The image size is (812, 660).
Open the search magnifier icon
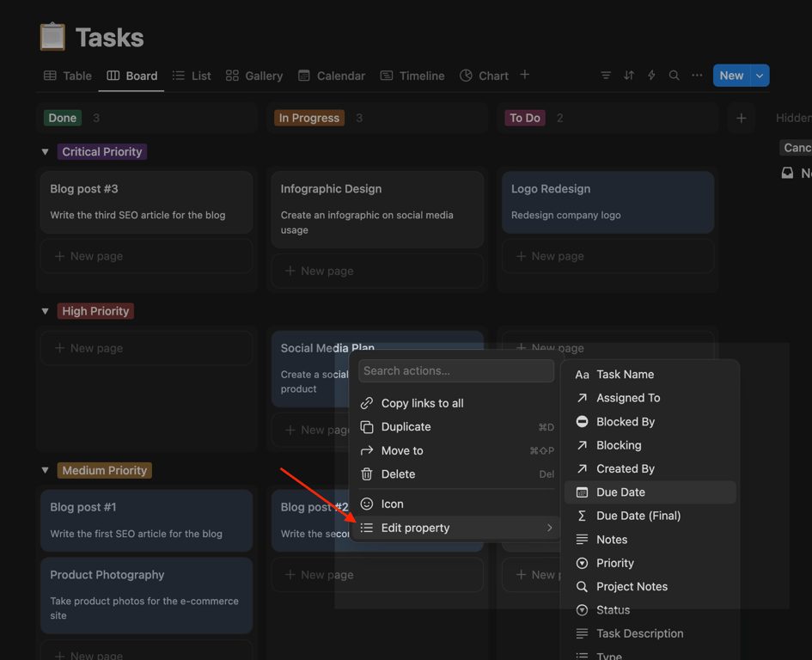[675, 76]
